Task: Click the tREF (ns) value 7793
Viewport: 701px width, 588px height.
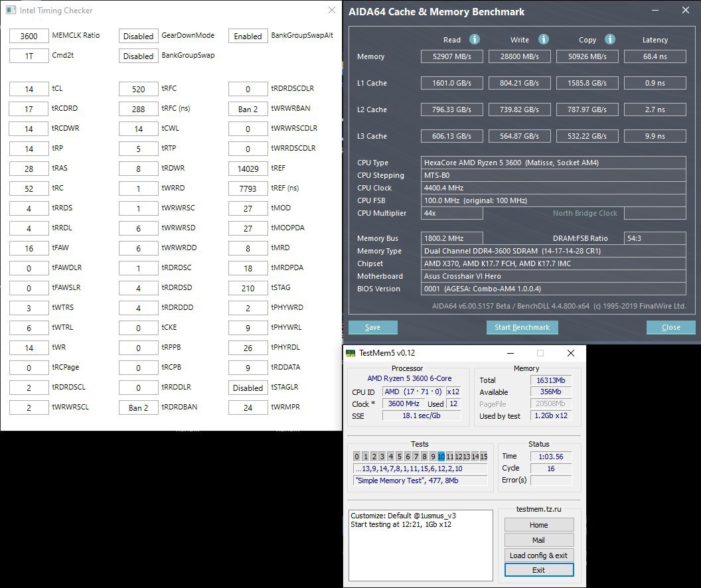Action: [248, 188]
